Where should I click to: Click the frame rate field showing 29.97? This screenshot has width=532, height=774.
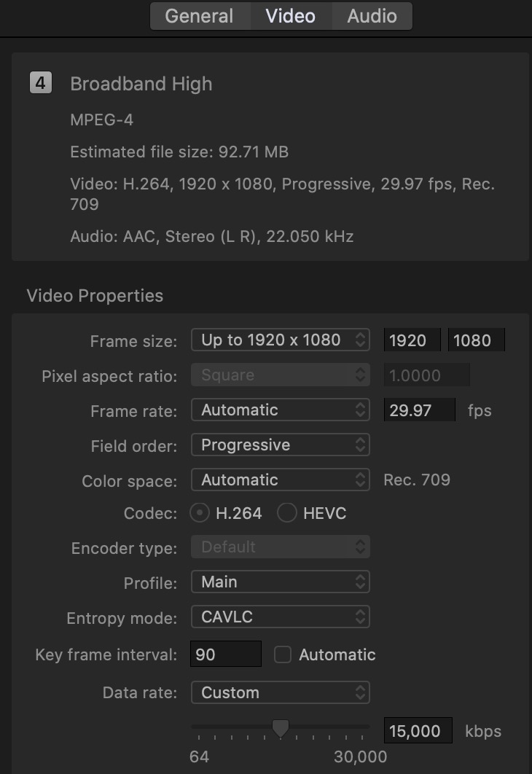[x=419, y=410]
